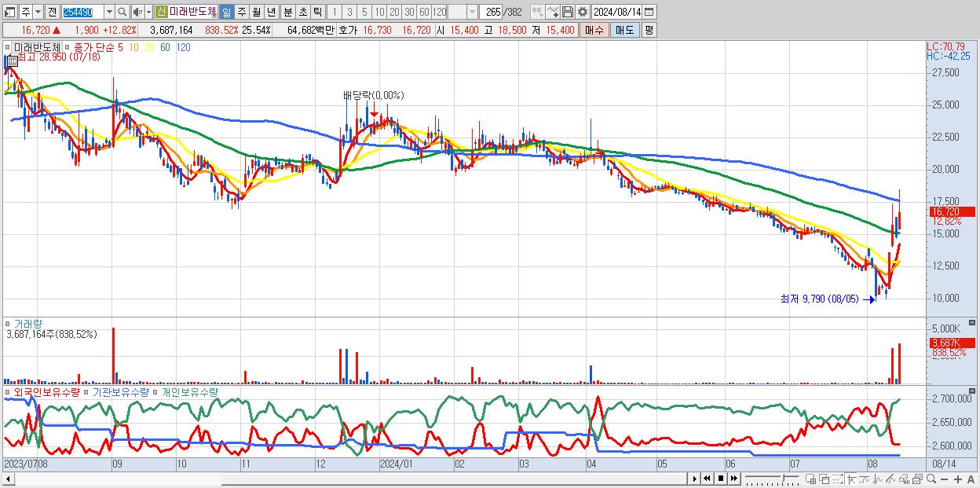Viewport: 980px width, 488px height.
Task: Select the 주 weekly chart period
Action: coord(241,12)
